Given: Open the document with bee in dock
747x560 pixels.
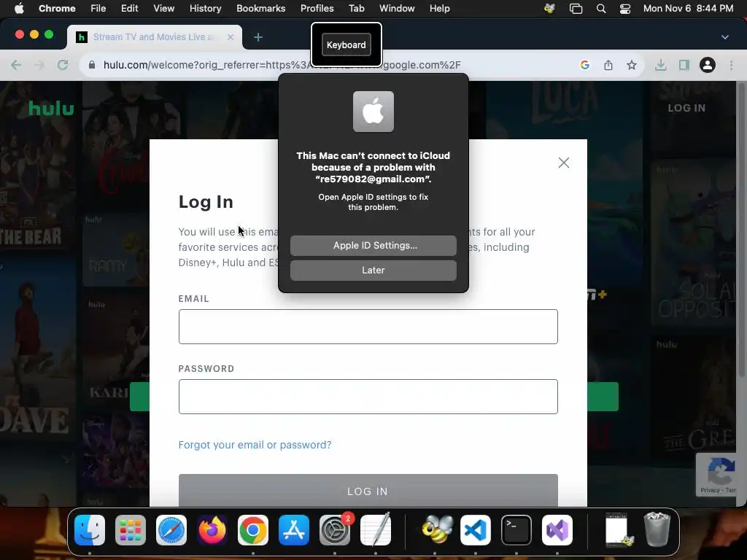Looking at the screenshot, I should point(619,530).
